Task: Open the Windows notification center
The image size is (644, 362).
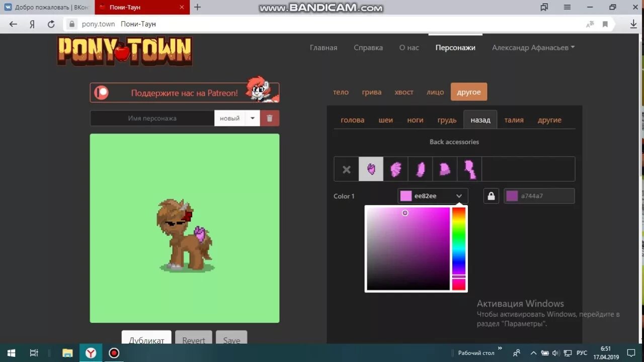Action: point(631,353)
